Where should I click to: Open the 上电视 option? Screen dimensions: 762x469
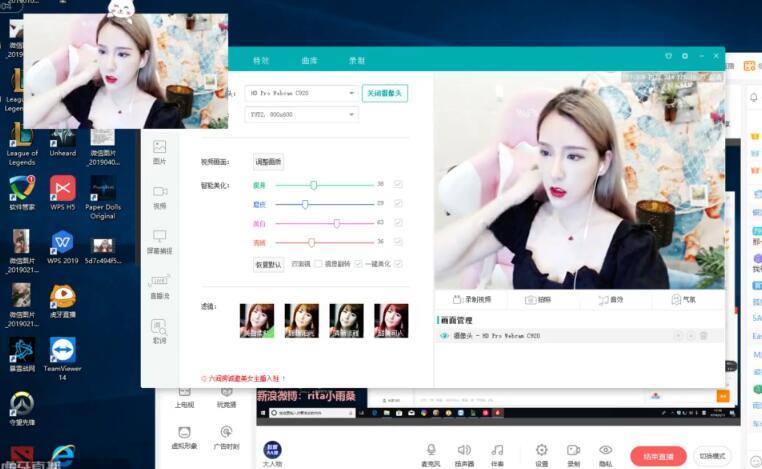[x=184, y=399]
